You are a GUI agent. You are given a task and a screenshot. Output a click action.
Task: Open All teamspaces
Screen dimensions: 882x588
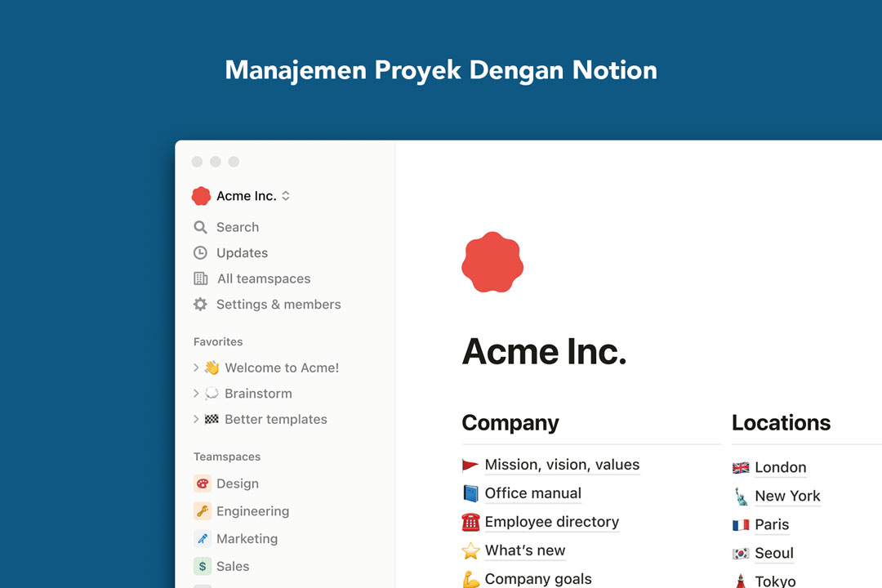[264, 278]
